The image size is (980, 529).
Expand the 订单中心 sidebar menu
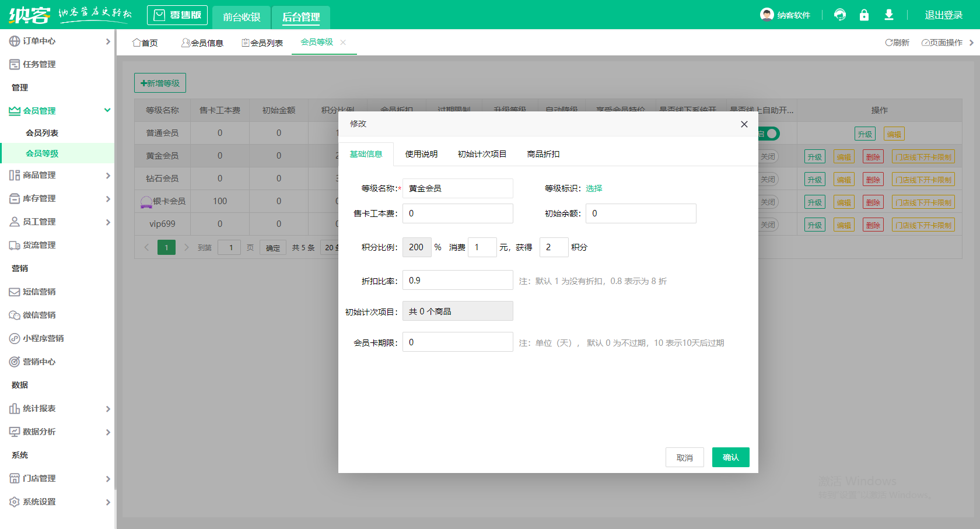point(58,41)
